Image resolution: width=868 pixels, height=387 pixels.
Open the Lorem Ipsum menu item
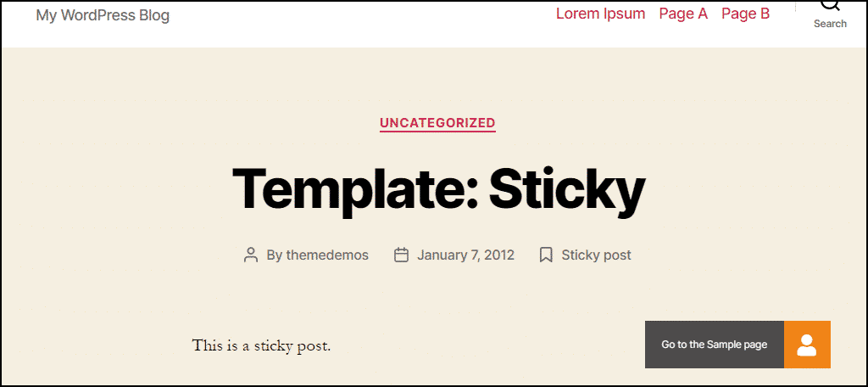point(600,14)
